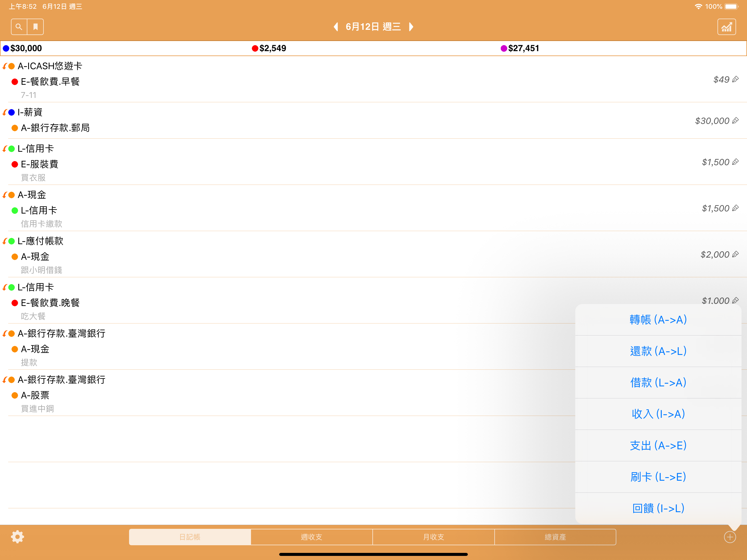Edit the $30,000 salary entry pencil
This screenshot has width=747, height=560.
[735, 121]
